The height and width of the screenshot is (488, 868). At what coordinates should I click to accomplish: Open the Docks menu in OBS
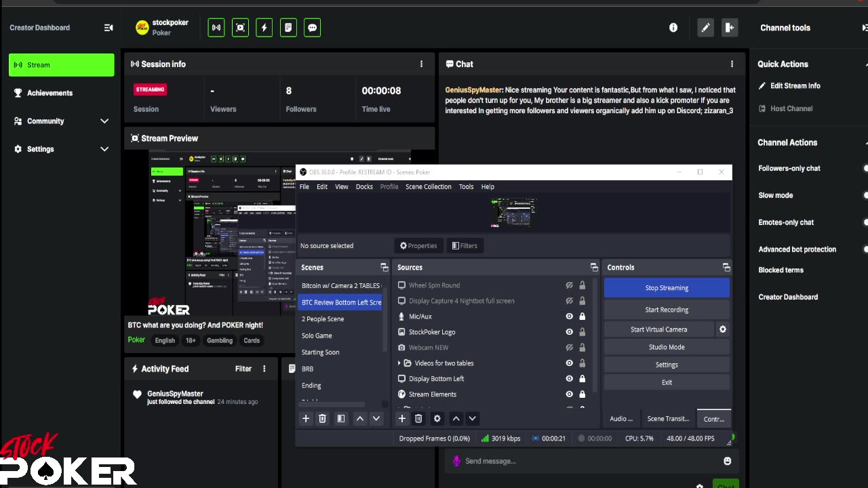[364, 186]
